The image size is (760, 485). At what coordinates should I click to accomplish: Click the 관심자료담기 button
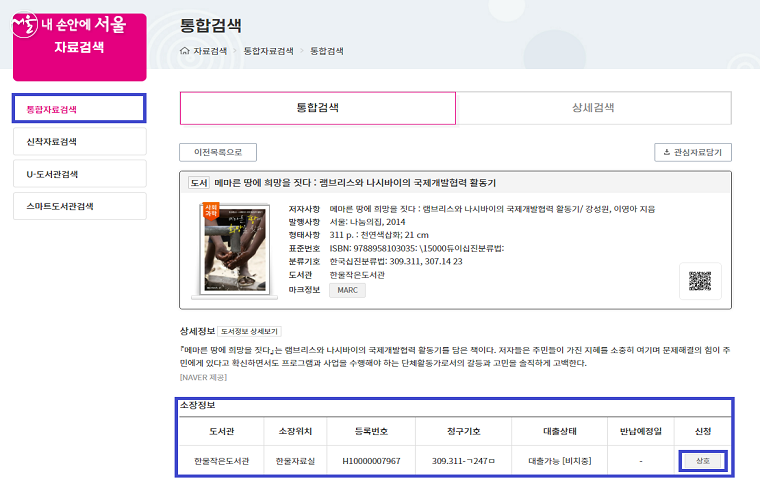point(693,152)
